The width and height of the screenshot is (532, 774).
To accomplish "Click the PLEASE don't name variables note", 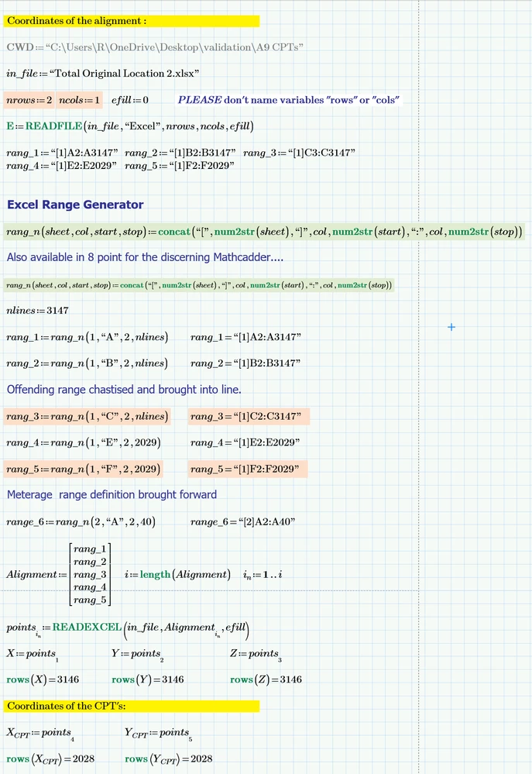I will click(x=289, y=100).
